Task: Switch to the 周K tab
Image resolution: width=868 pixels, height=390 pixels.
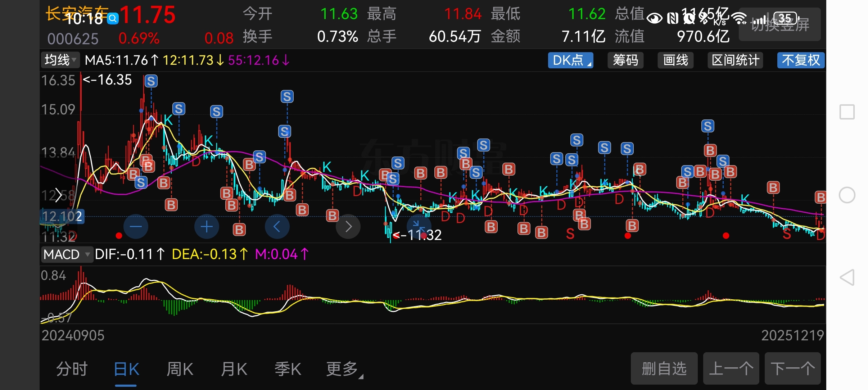Action: [x=180, y=369]
